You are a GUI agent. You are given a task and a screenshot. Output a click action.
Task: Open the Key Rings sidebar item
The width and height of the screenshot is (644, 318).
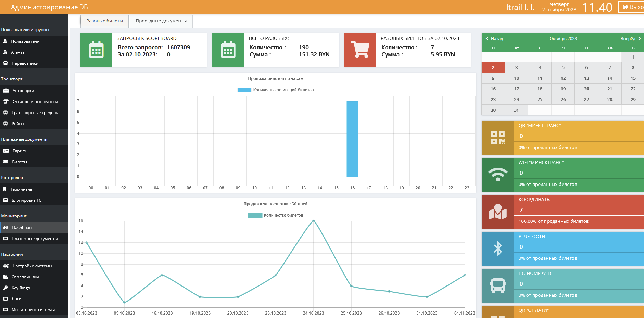[x=34, y=288]
